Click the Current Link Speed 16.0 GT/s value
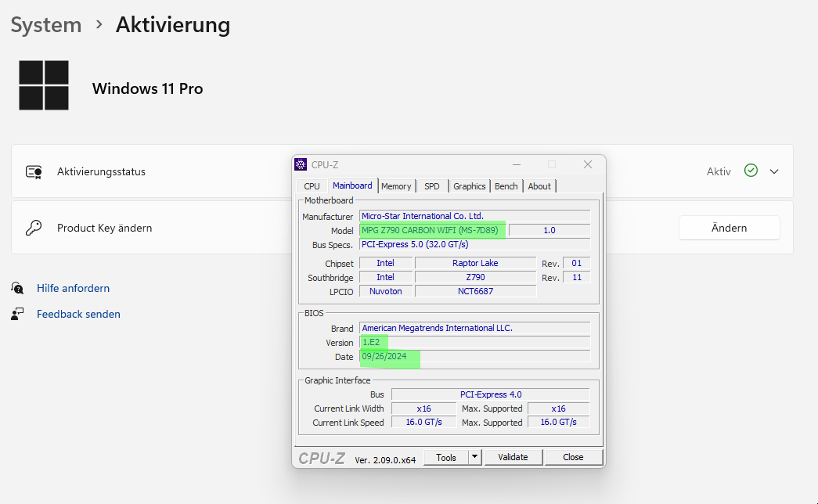 pos(423,422)
